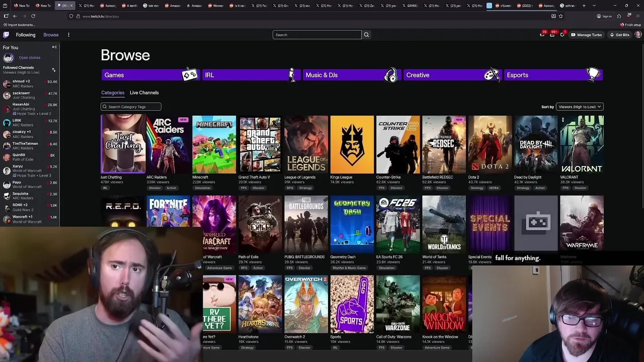Reload the page with the browser refresh icon
644x362 pixels.
[33, 16]
